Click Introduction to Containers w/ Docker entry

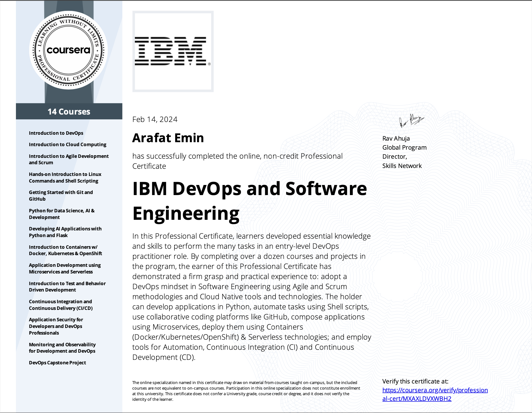(x=65, y=250)
